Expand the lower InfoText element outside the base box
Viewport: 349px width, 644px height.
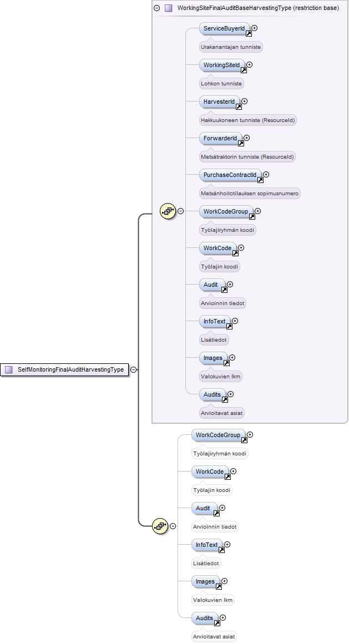(x=227, y=544)
